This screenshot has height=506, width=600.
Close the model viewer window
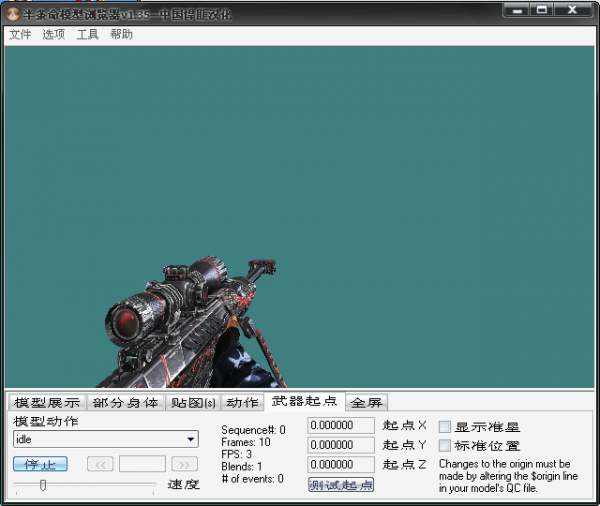click(572, 10)
